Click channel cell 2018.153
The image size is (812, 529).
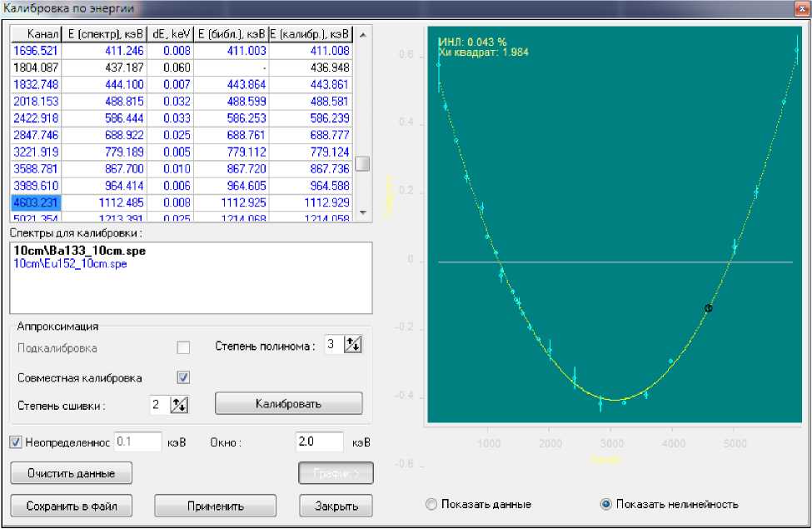coord(37,102)
